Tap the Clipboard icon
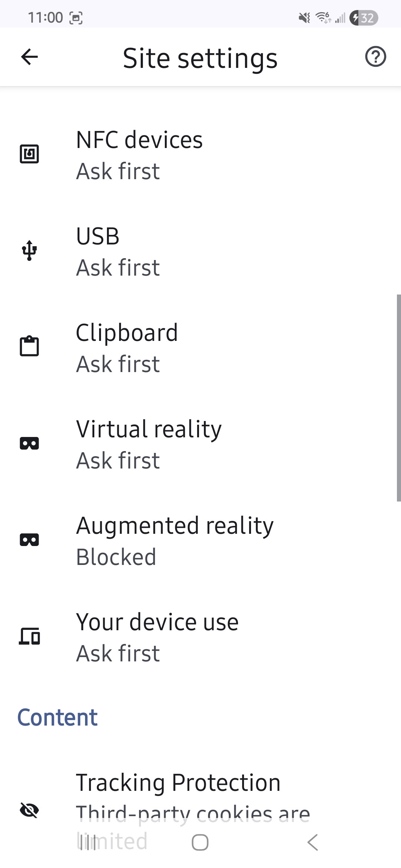The width and height of the screenshot is (401, 868). point(29,346)
